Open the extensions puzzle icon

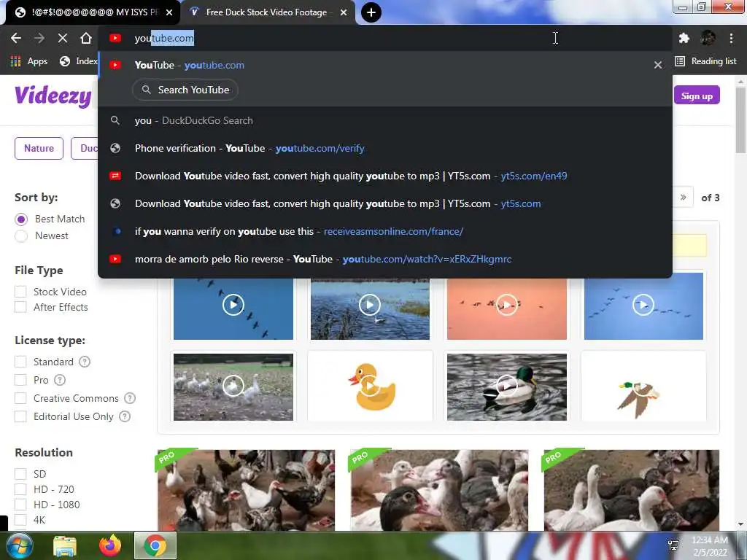(684, 38)
